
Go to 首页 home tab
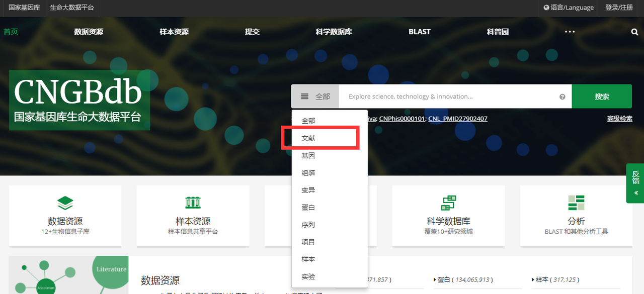click(11, 32)
